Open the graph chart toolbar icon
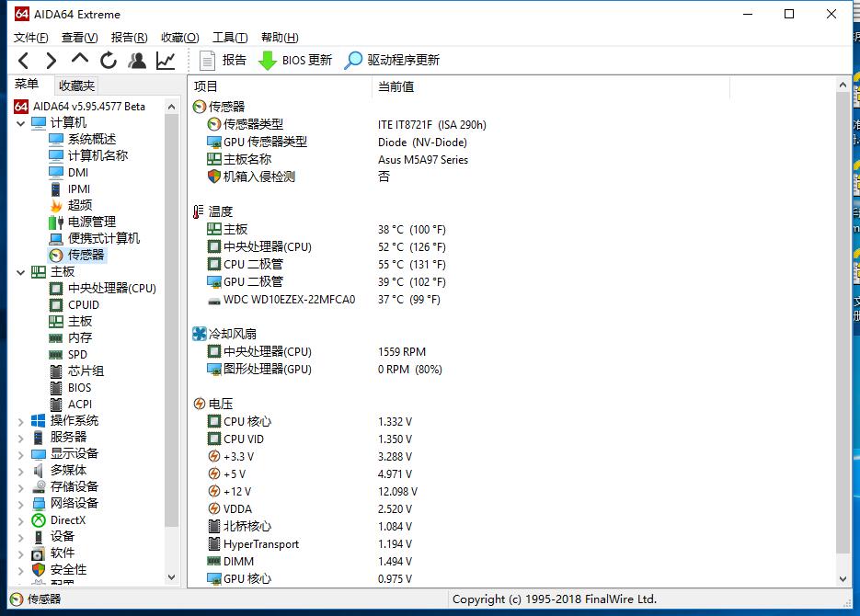 [166, 61]
